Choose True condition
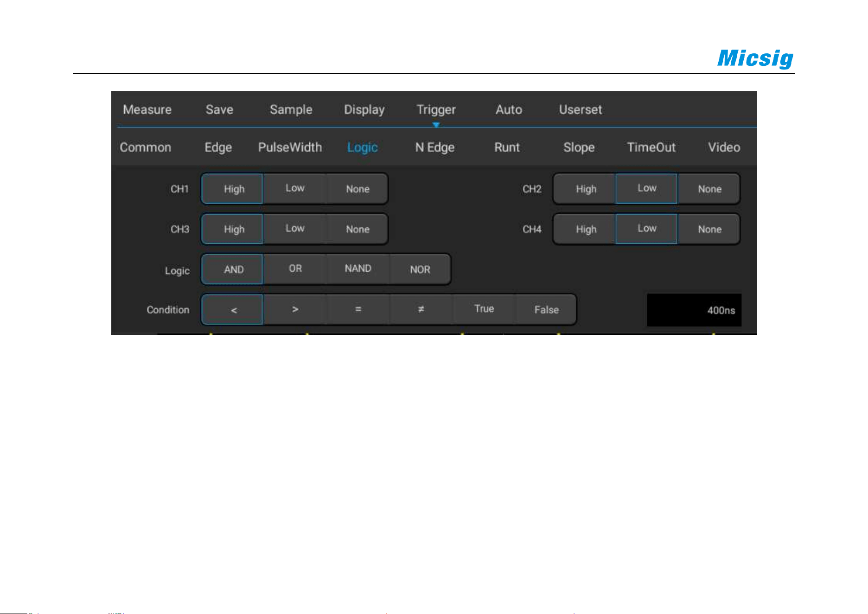Image resolution: width=868 pixels, height=614 pixels. (x=484, y=310)
